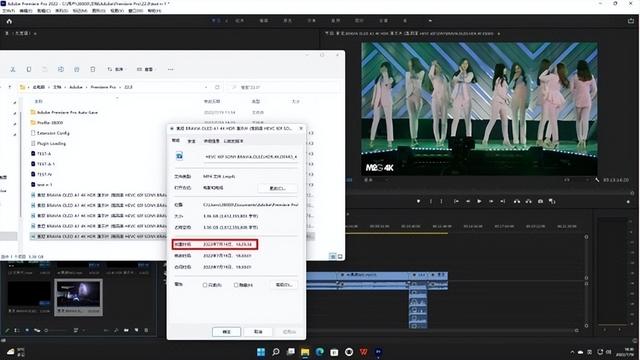640x360 pixels.
Task: Click the Rename icon in File Explorer toolbar
Action: (x=61, y=69)
